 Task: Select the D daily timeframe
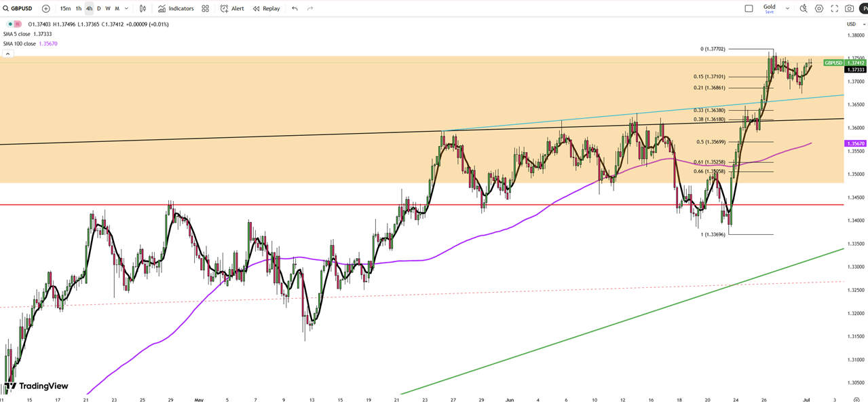[99, 9]
